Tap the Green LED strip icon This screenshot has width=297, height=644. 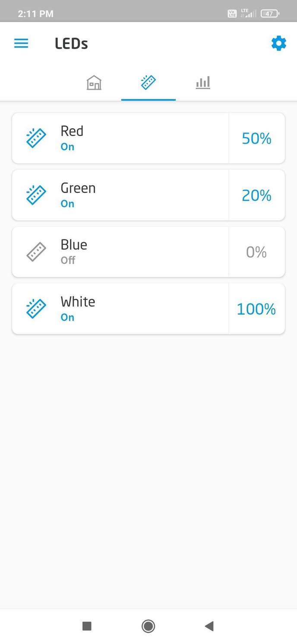pos(36,195)
